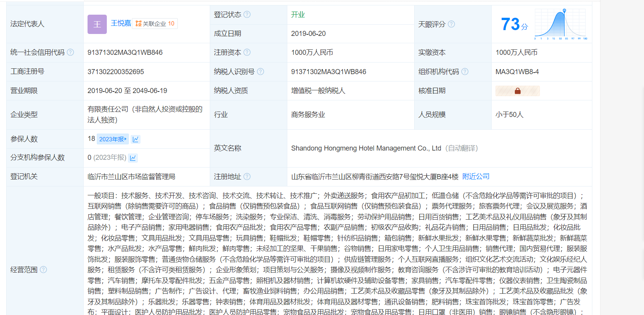This screenshot has width=644, height=315.
Task: Open trend chart icon beside 分支机构参保人数
Action: point(133,157)
